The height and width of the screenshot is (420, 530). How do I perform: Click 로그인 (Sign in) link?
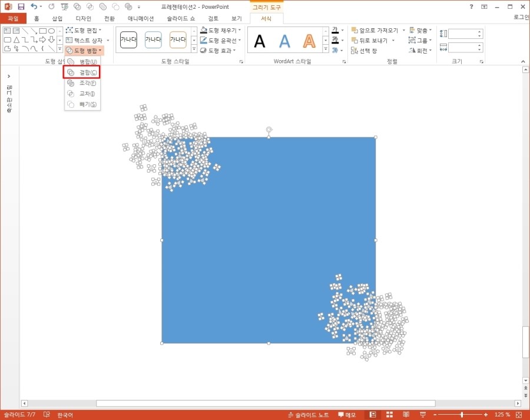(x=521, y=17)
